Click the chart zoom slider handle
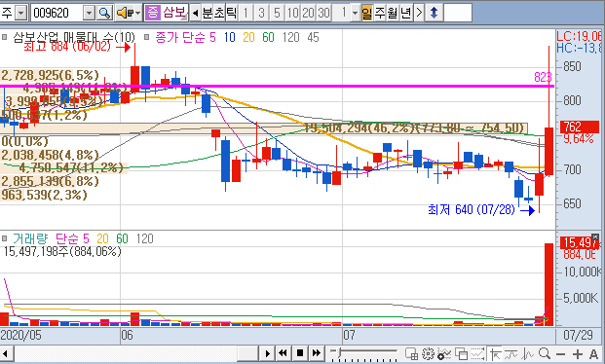 tap(340, 352)
